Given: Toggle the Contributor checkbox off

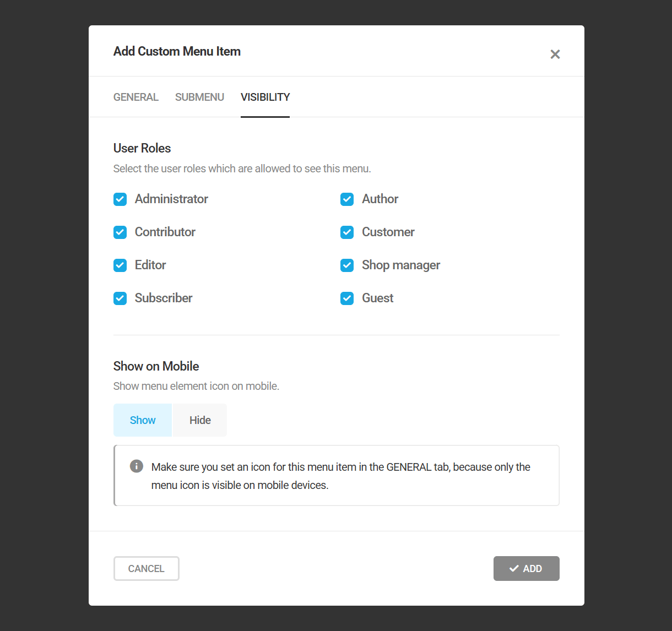Looking at the screenshot, I should click(120, 232).
